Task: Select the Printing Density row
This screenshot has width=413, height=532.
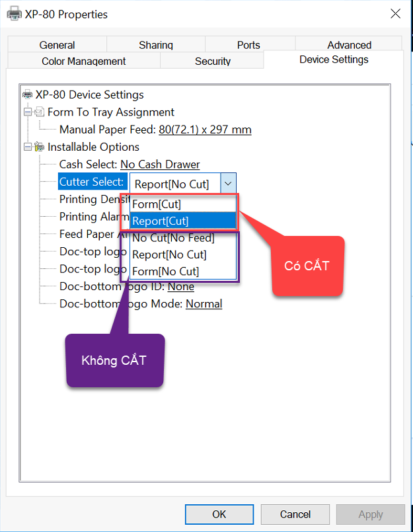Action: [94, 199]
